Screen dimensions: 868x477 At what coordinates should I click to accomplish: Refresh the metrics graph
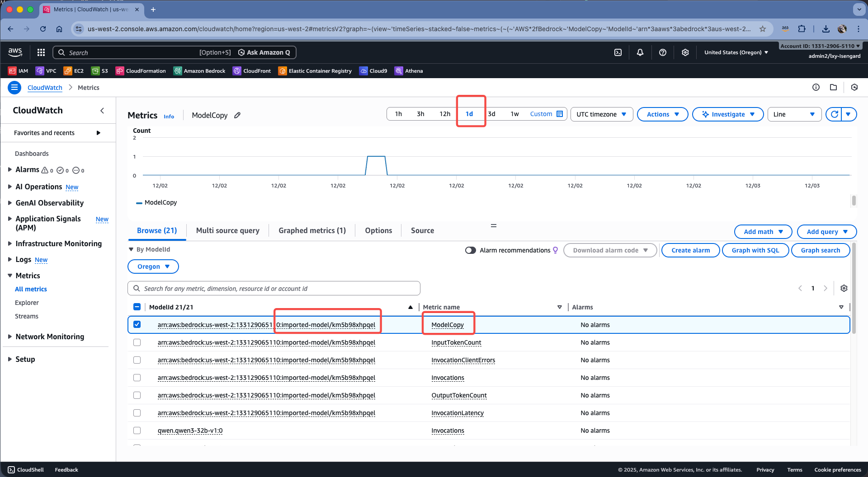(835, 114)
